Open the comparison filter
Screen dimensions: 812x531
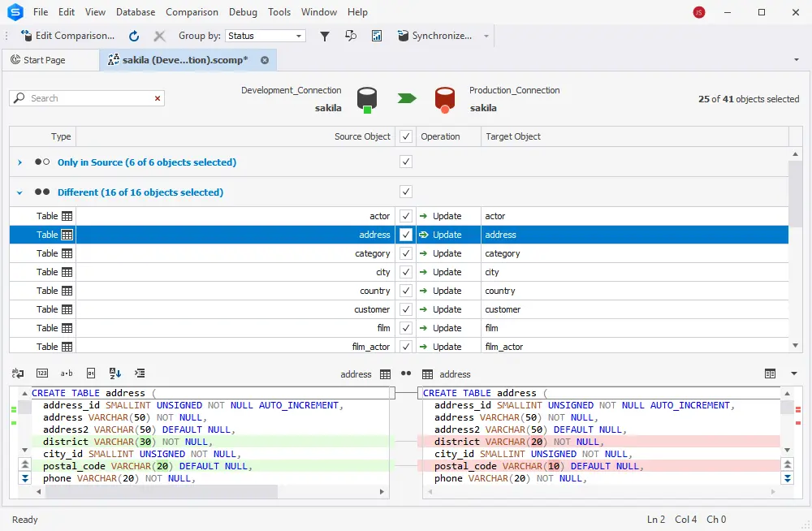click(x=326, y=36)
